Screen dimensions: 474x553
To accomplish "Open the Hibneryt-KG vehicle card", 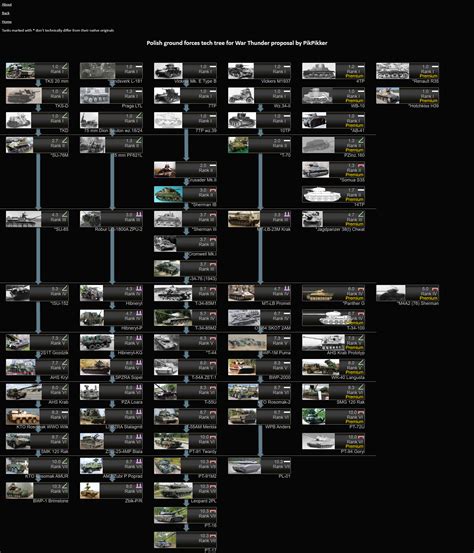I will pos(111,342).
